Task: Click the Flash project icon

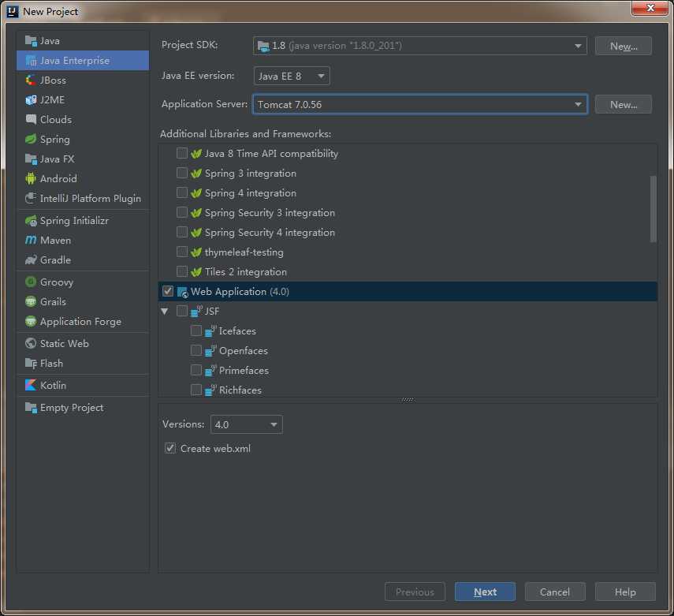Action: point(31,363)
